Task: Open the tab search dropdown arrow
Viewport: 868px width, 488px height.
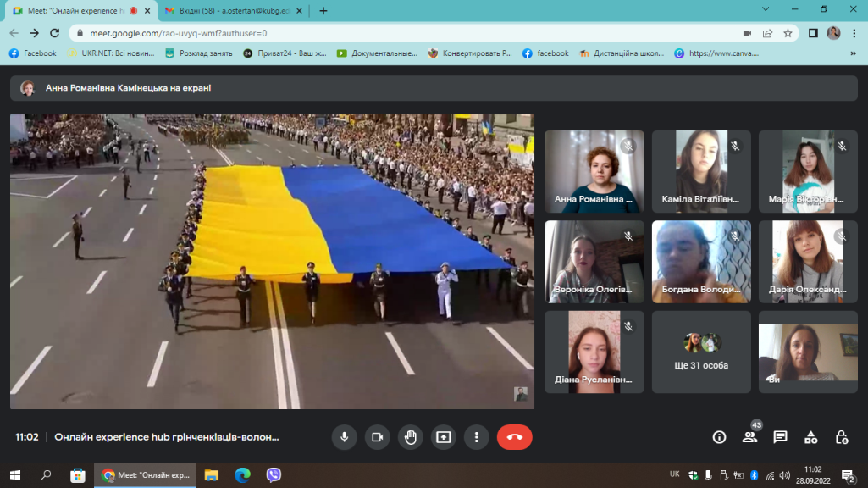Action: tap(766, 9)
